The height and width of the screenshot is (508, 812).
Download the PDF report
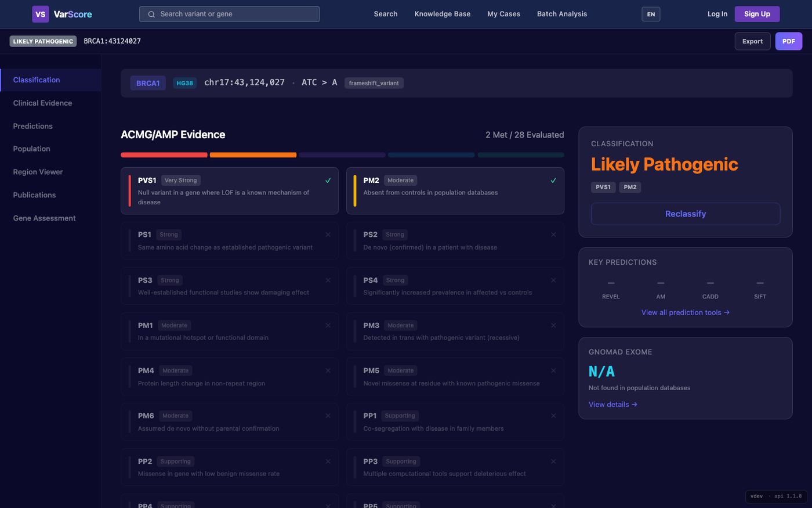pyautogui.click(x=789, y=41)
